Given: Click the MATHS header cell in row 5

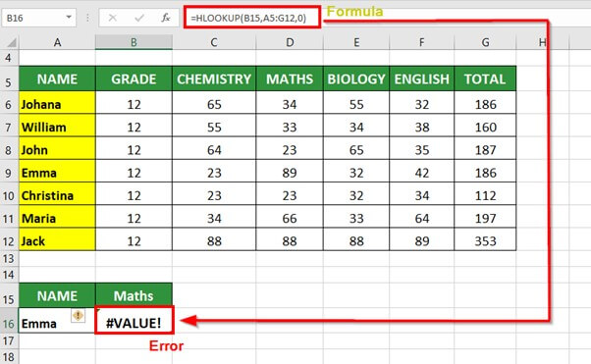Looking at the screenshot, I should 290,78.
